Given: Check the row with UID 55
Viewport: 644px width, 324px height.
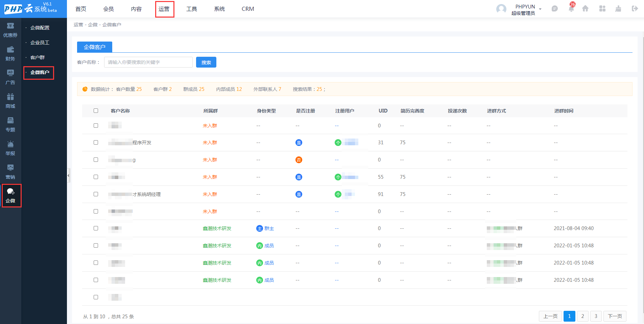Looking at the screenshot, I should pyautogui.click(x=96, y=177).
